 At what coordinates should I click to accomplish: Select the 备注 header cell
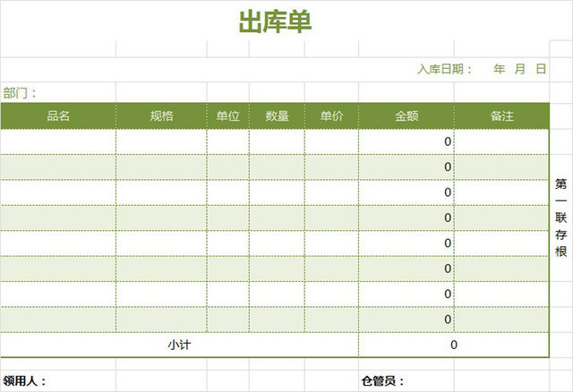[x=501, y=116]
